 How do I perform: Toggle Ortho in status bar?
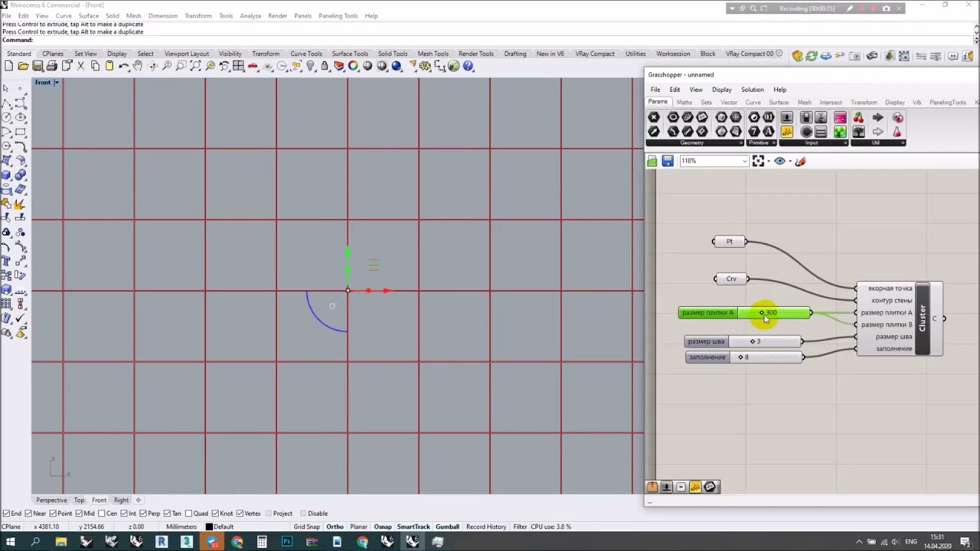pyautogui.click(x=335, y=527)
